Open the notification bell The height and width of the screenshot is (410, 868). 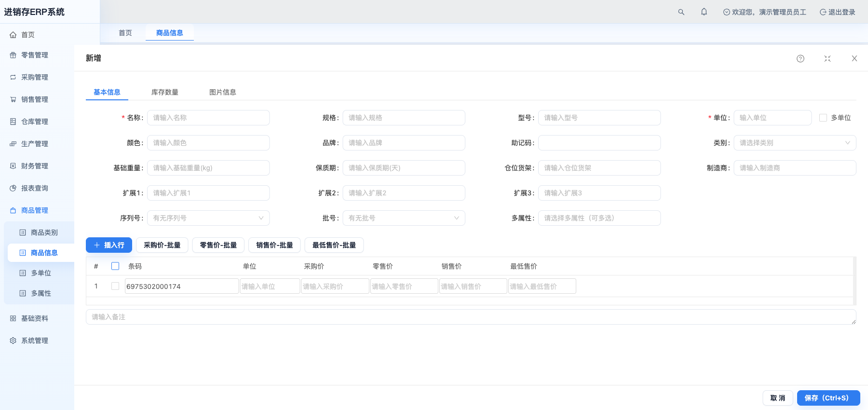[x=704, y=12]
